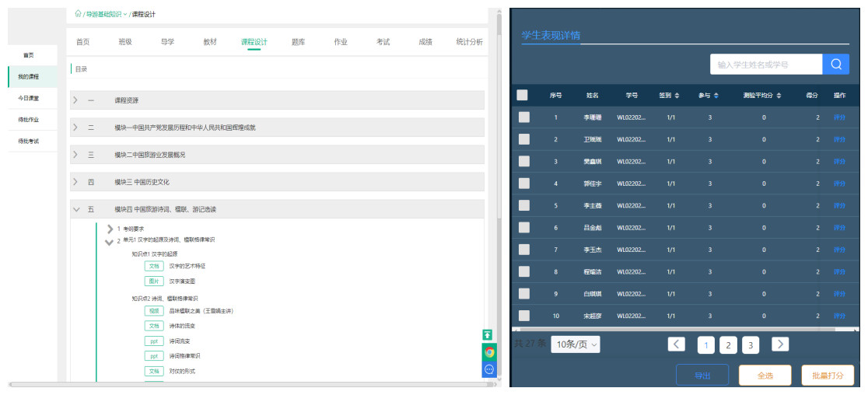The width and height of the screenshot is (868, 395).
Task: Check the box for student row 5
Action: click(524, 205)
